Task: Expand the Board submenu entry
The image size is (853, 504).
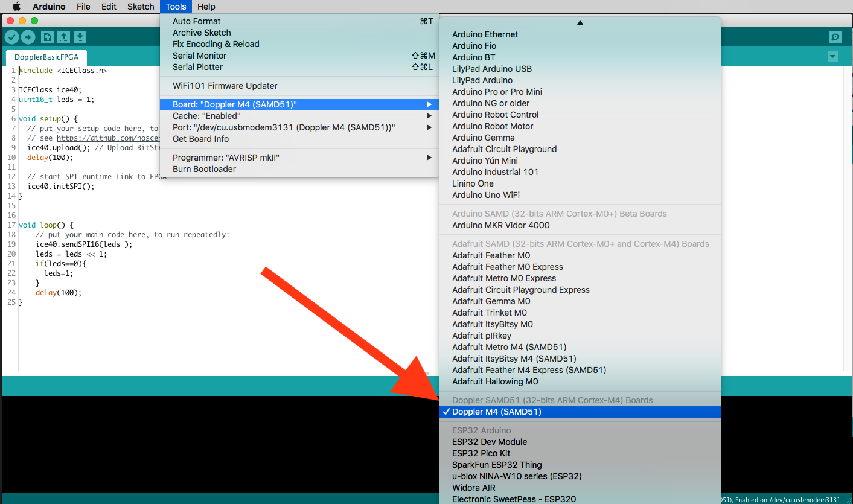Action: tap(299, 104)
